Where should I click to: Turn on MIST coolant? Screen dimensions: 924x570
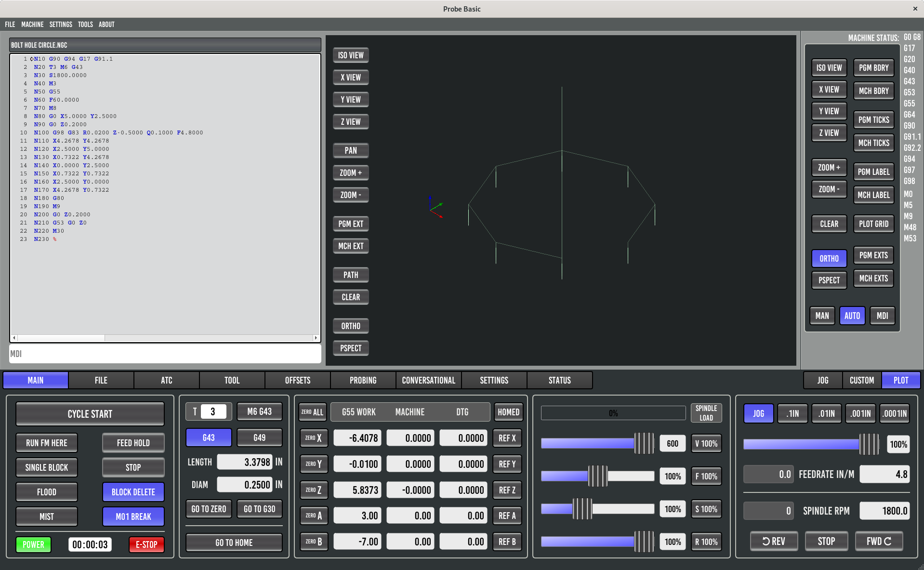(47, 517)
